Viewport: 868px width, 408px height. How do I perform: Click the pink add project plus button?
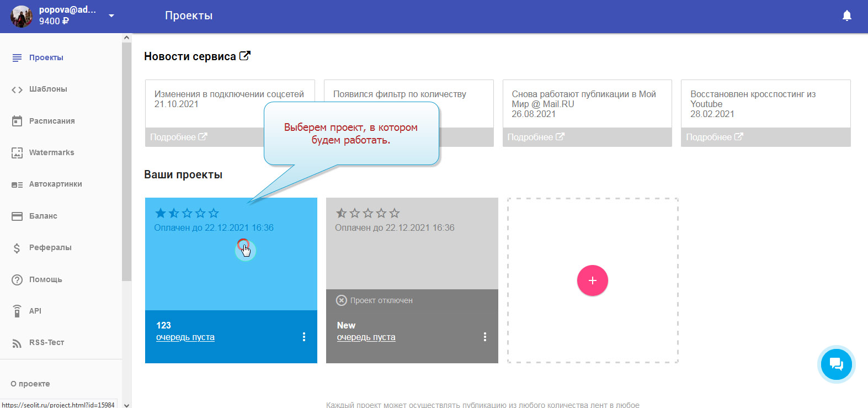[592, 280]
